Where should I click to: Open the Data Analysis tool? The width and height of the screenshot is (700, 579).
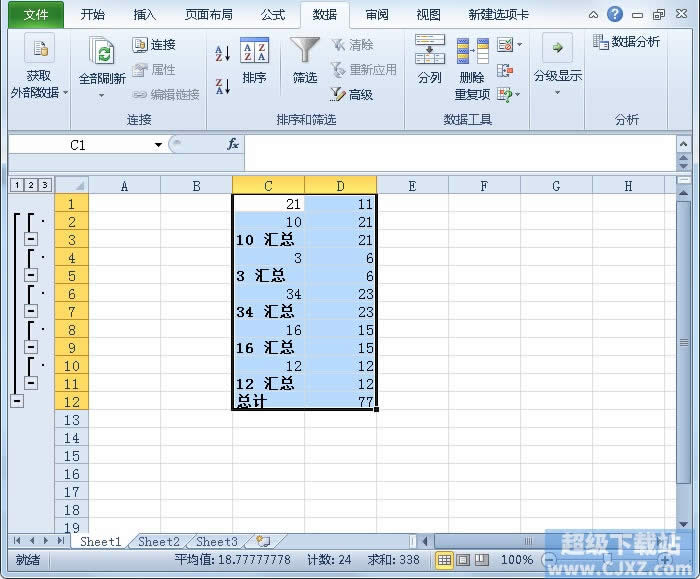(x=626, y=42)
